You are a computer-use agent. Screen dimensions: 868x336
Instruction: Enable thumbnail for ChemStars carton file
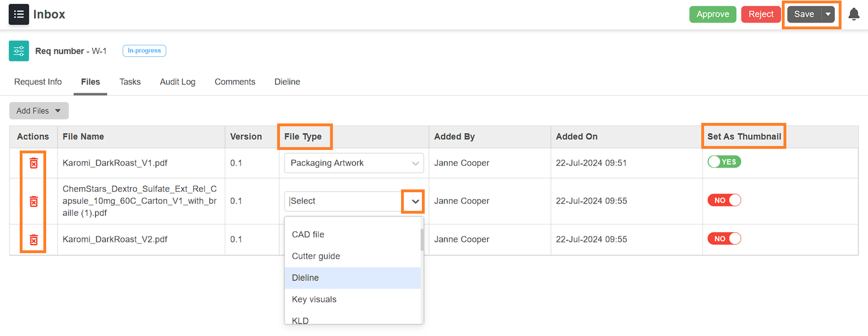[x=724, y=200]
